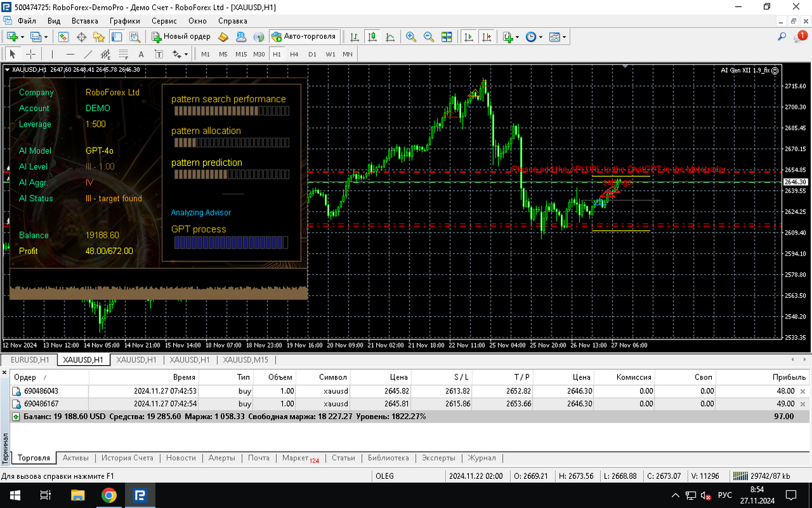Switch timeframe to M15
Screen dimensions: 812x508
242,54
